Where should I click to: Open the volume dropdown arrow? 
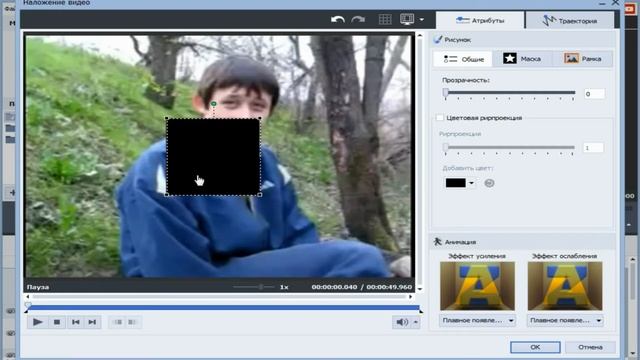pos(416,322)
